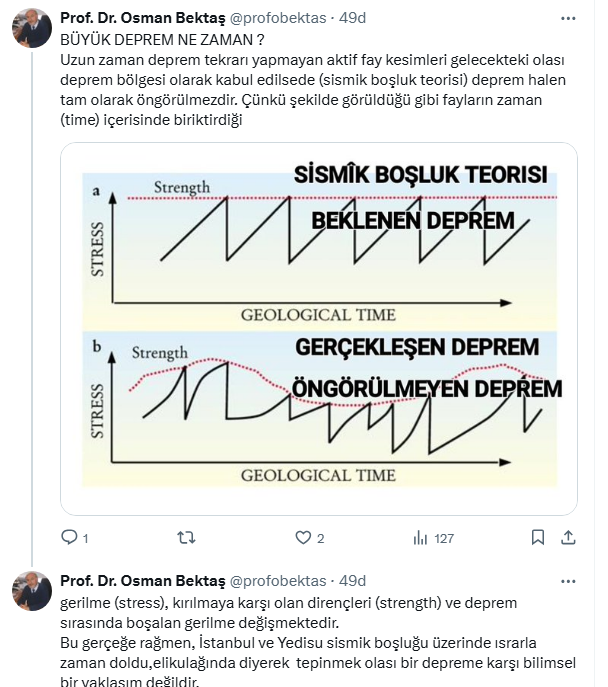Open Prof. Dr. Osman Bektaş name in second tweet
This screenshot has width=608, height=687.
(142, 581)
